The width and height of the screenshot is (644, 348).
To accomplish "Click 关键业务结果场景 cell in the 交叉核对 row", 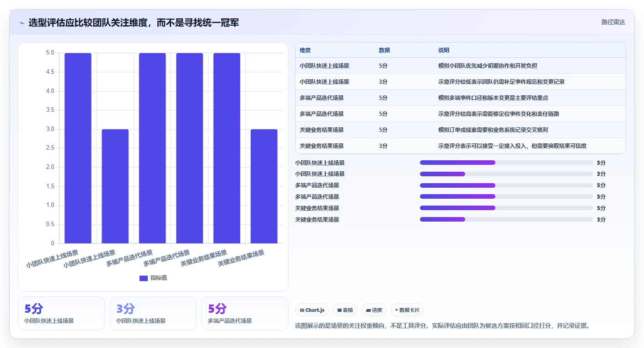I will [x=322, y=130].
